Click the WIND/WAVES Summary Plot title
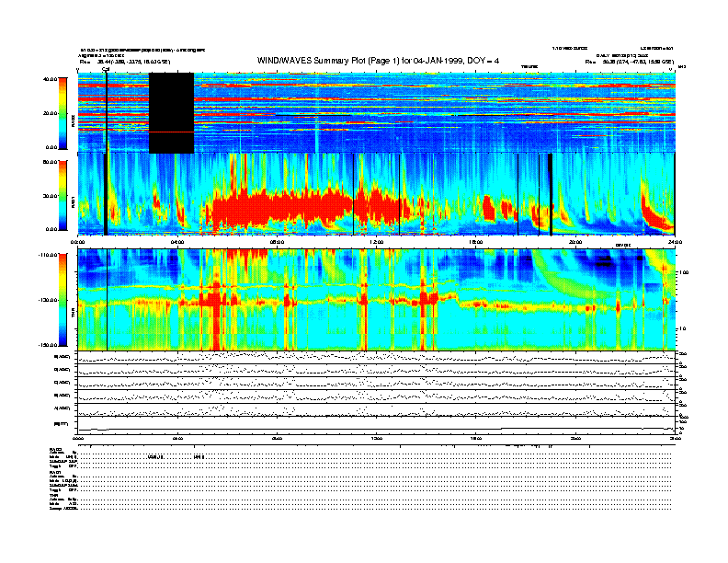Viewport: 728px width, 563px height. [378, 61]
